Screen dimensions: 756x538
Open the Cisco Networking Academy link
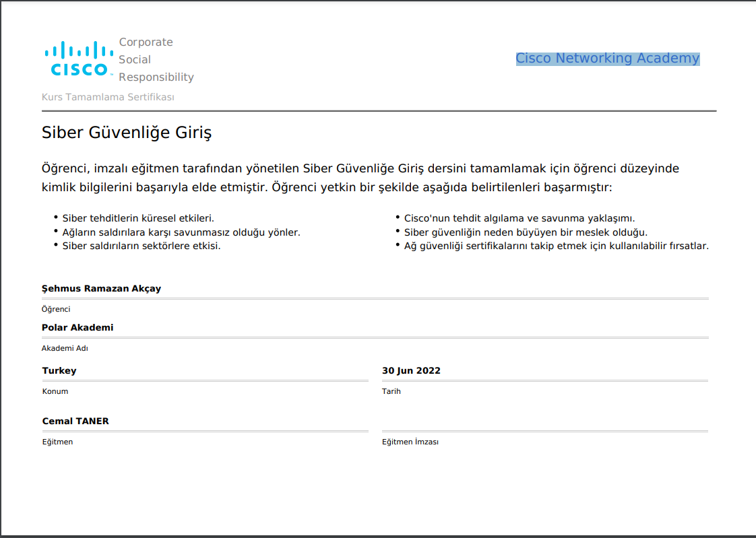point(608,59)
